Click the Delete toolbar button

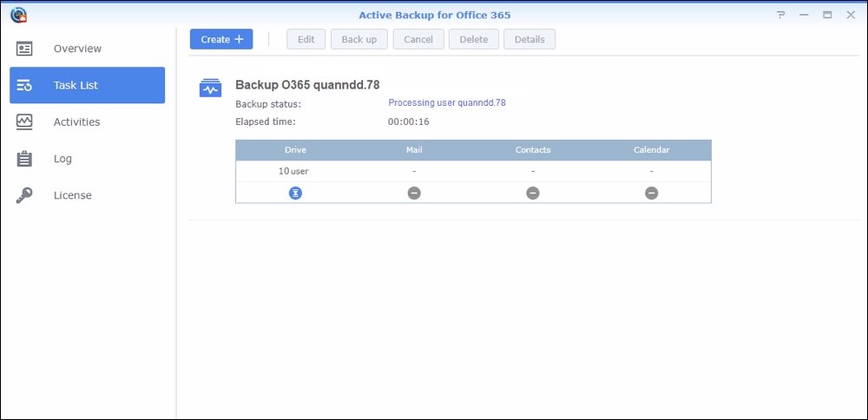[474, 39]
